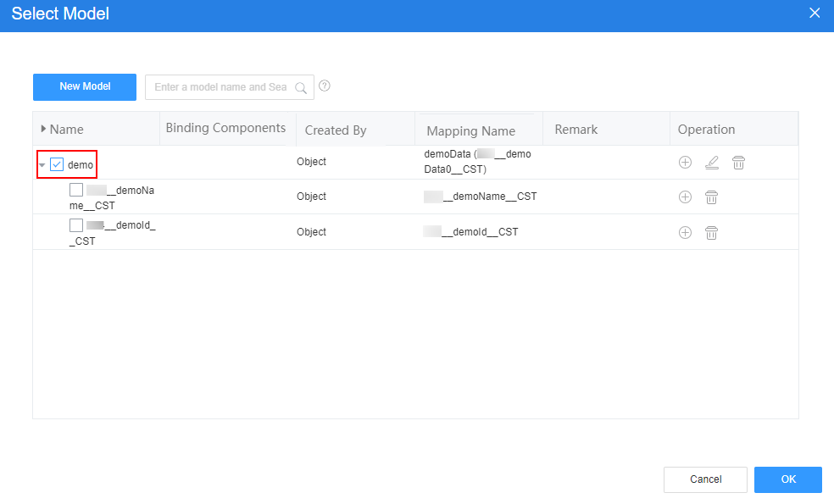Click the Mapping Name column header
The image size is (834, 504).
tap(470, 130)
